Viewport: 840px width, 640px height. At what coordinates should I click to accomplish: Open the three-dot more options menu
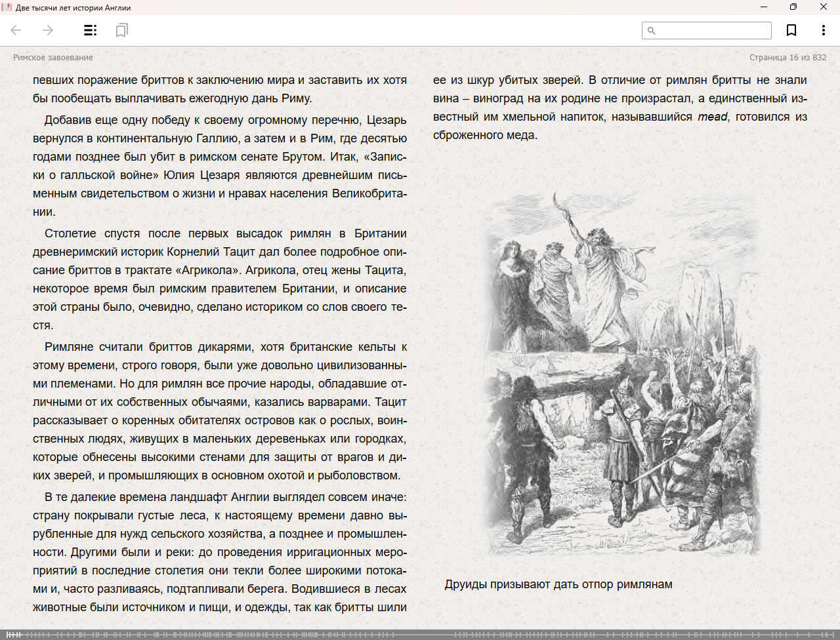tap(823, 30)
